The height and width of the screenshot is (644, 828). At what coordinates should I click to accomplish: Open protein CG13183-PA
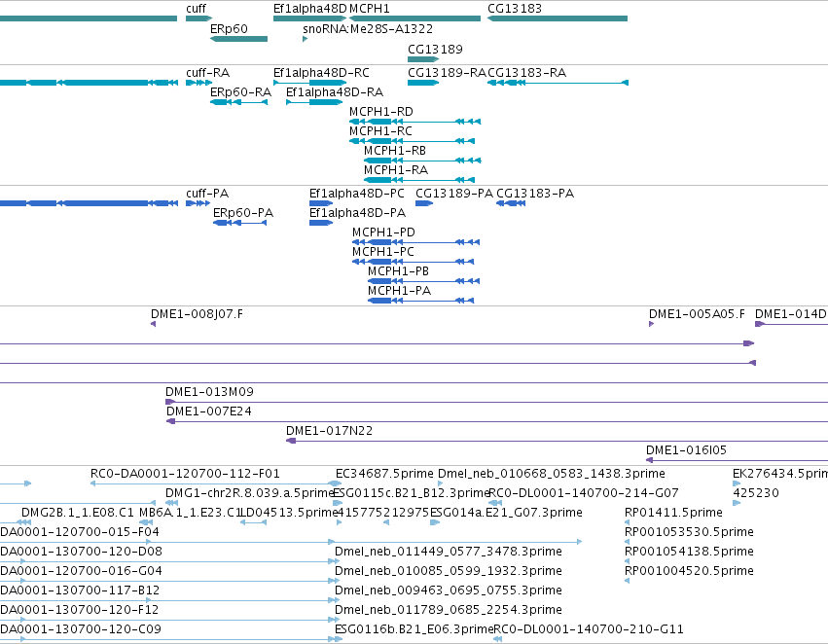pos(535,194)
